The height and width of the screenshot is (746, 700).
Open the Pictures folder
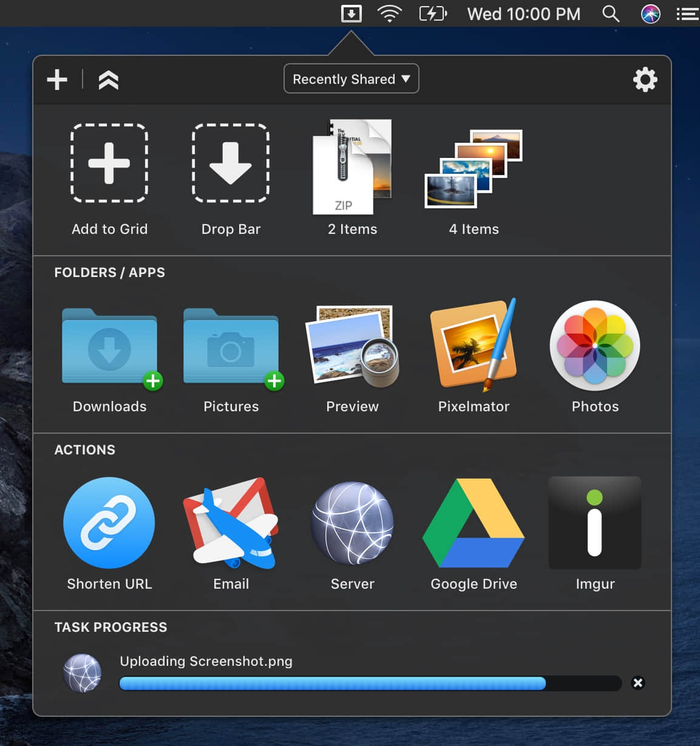[x=231, y=346]
